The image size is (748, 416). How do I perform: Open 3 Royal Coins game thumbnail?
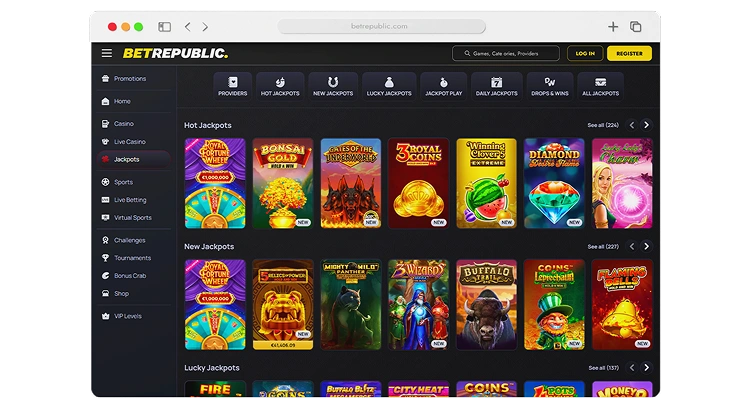pyautogui.click(x=418, y=183)
